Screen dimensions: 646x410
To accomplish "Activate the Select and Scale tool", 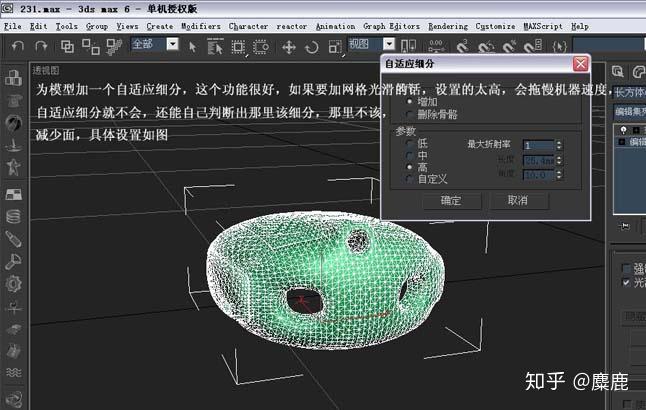I will coord(335,47).
